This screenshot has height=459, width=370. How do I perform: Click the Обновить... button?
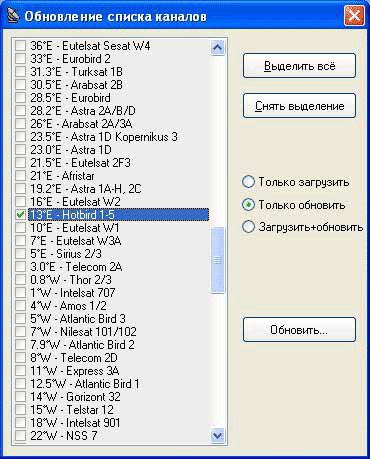click(x=299, y=330)
